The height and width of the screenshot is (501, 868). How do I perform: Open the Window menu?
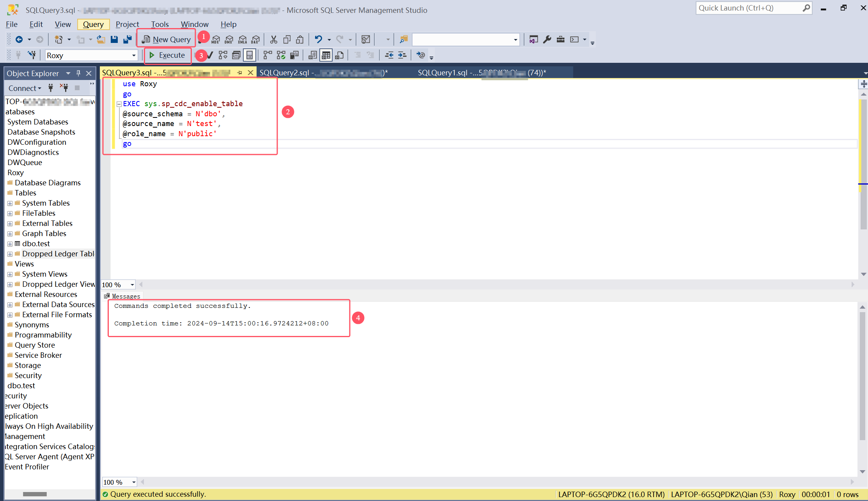pos(195,24)
